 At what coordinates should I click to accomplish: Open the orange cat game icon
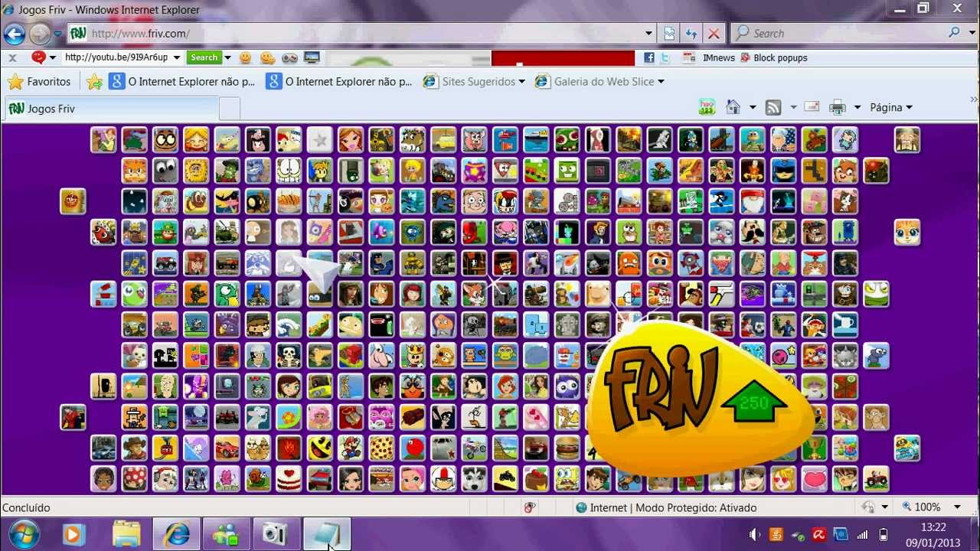(907, 232)
